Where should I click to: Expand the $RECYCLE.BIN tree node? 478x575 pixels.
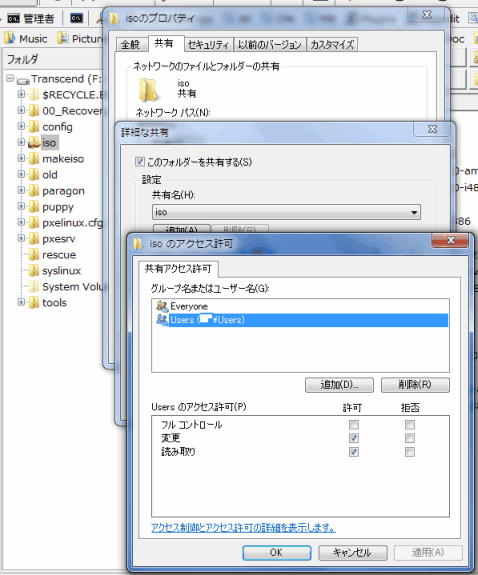21,94
